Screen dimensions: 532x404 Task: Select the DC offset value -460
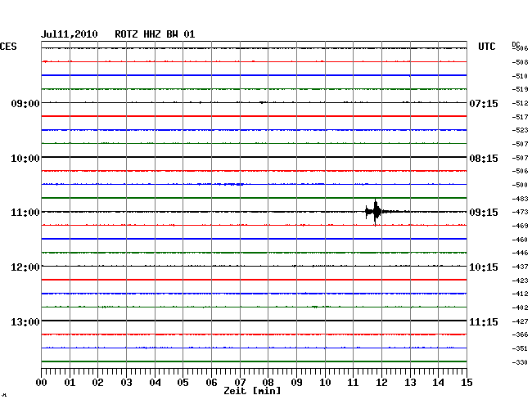click(x=520, y=240)
